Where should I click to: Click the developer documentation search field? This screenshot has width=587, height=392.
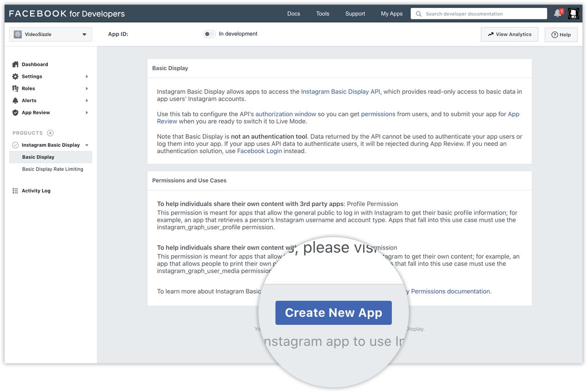479,13
